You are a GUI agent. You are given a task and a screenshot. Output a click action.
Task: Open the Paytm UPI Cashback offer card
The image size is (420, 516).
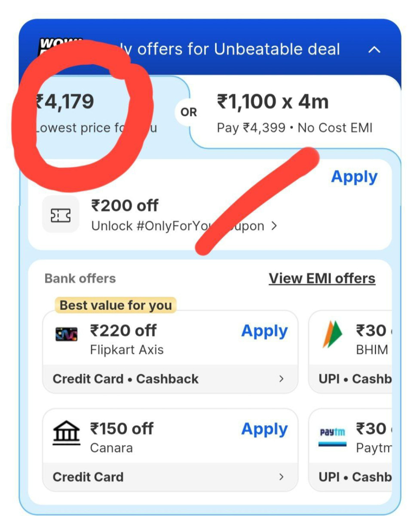pyautogui.click(x=350, y=450)
